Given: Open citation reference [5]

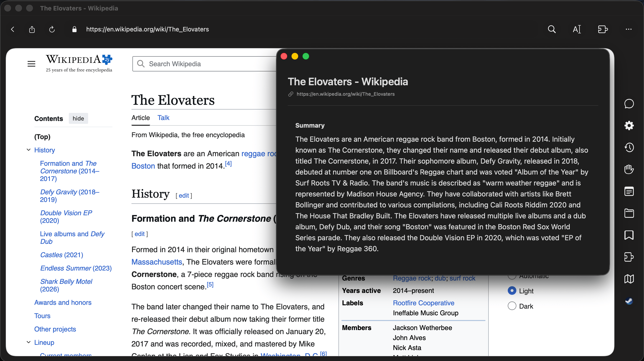Looking at the screenshot, I should 210,284.
